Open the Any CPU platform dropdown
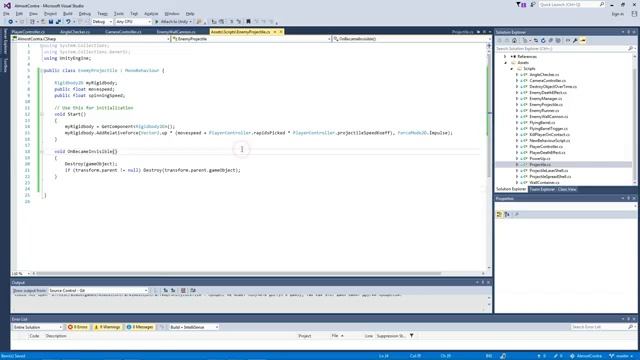 (133, 22)
